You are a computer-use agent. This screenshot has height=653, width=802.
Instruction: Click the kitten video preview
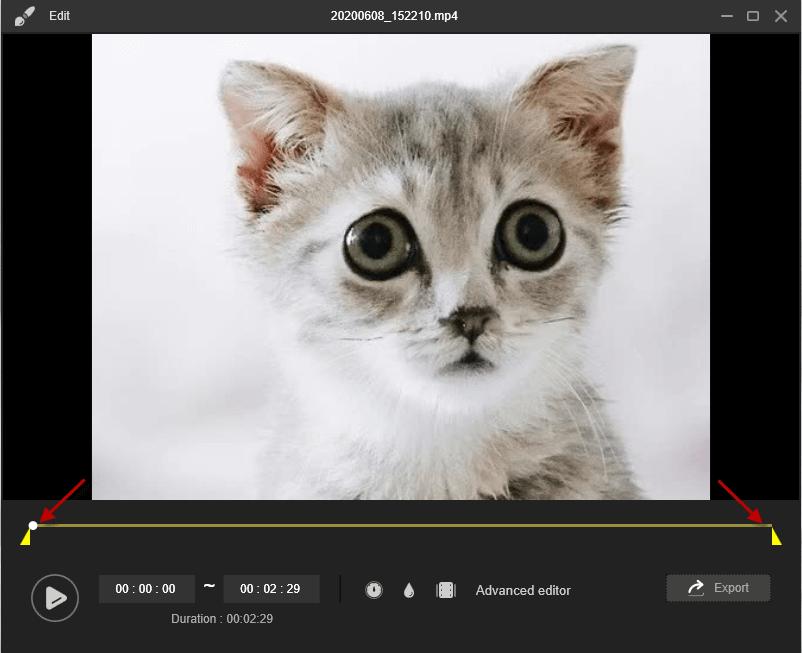(x=400, y=266)
